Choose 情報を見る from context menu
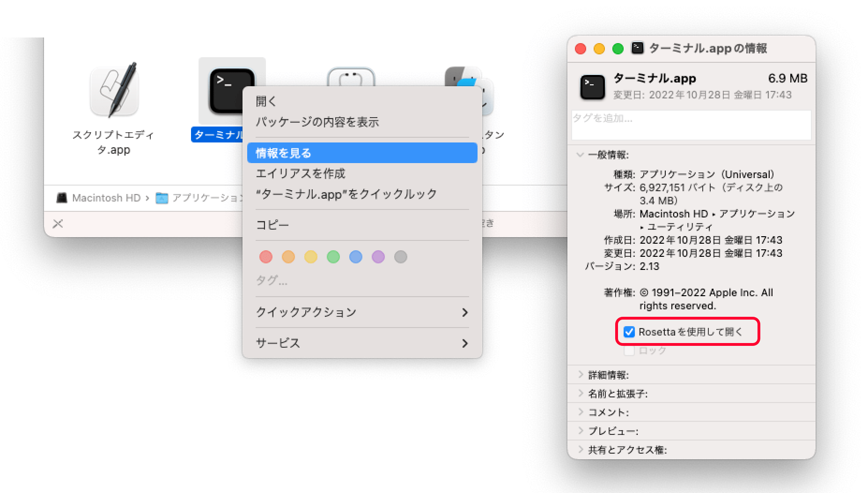Viewport: 868px width, 493px height. point(362,153)
